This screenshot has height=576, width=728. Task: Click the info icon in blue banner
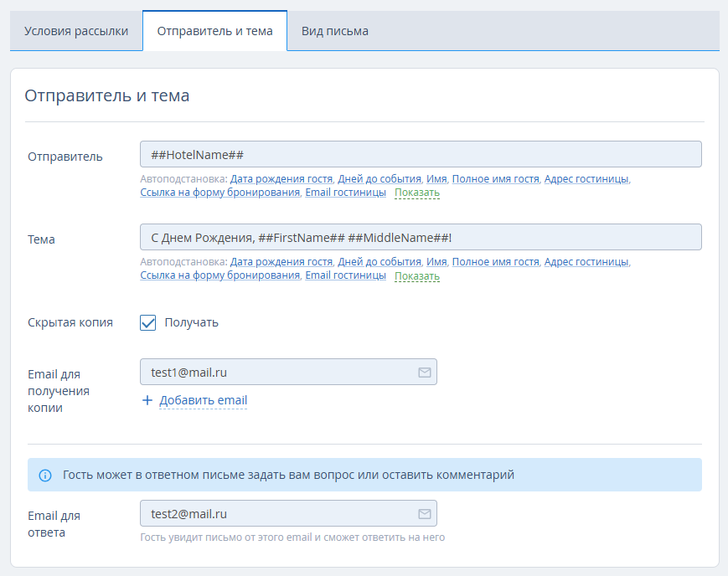click(x=45, y=475)
